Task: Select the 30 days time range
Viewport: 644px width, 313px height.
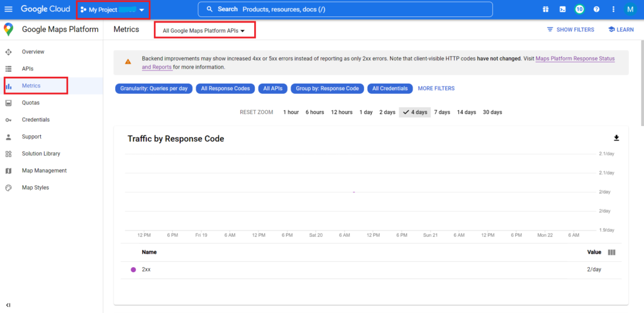Action: pos(492,112)
